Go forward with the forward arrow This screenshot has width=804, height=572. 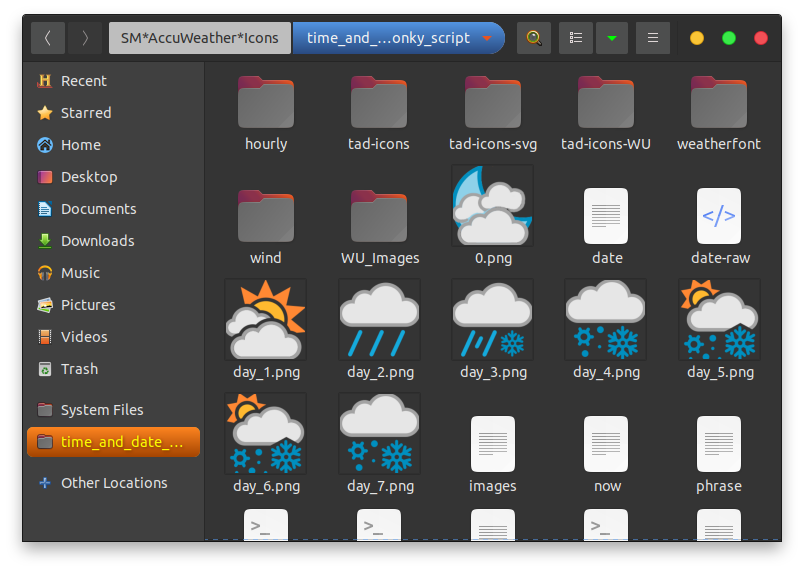coord(85,38)
